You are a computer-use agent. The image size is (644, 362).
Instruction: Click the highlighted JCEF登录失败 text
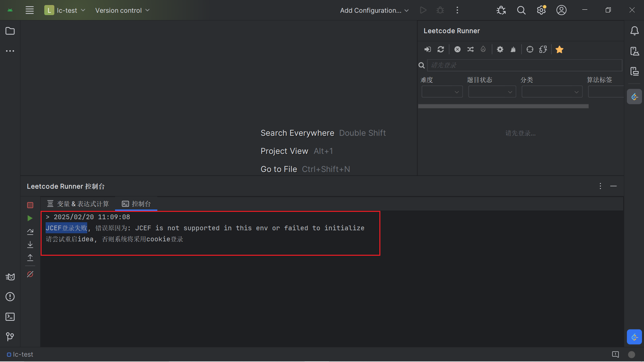[x=66, y=228]
